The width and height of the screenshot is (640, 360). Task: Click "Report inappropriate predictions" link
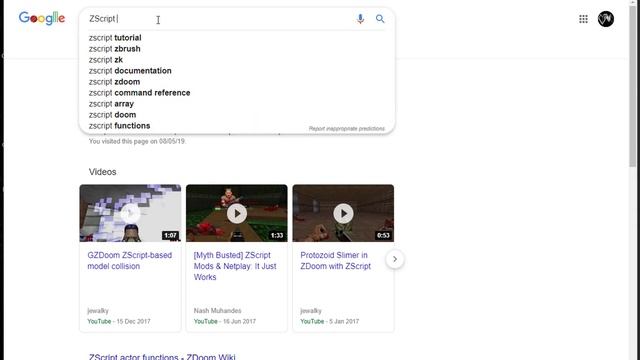click(347, 129)
